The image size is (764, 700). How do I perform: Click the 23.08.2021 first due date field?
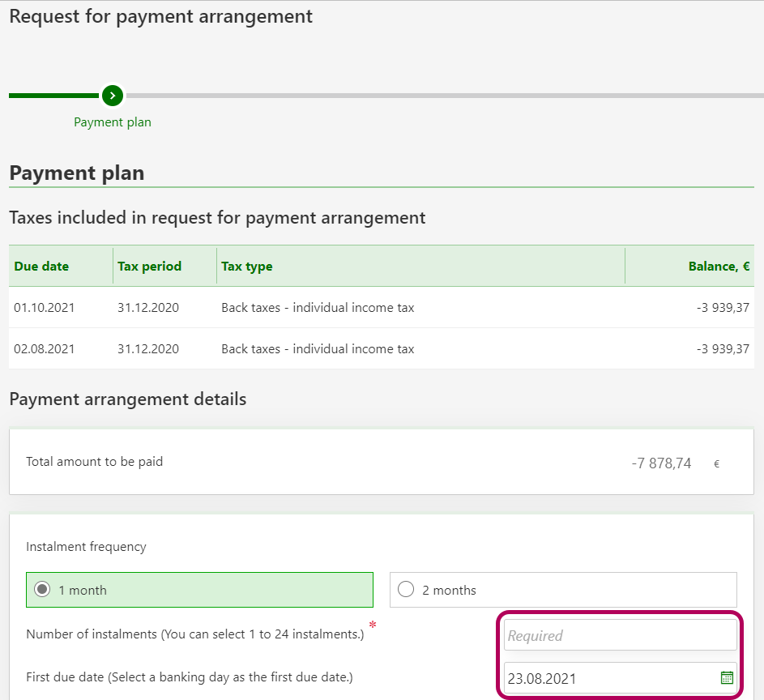pos(608,678)
